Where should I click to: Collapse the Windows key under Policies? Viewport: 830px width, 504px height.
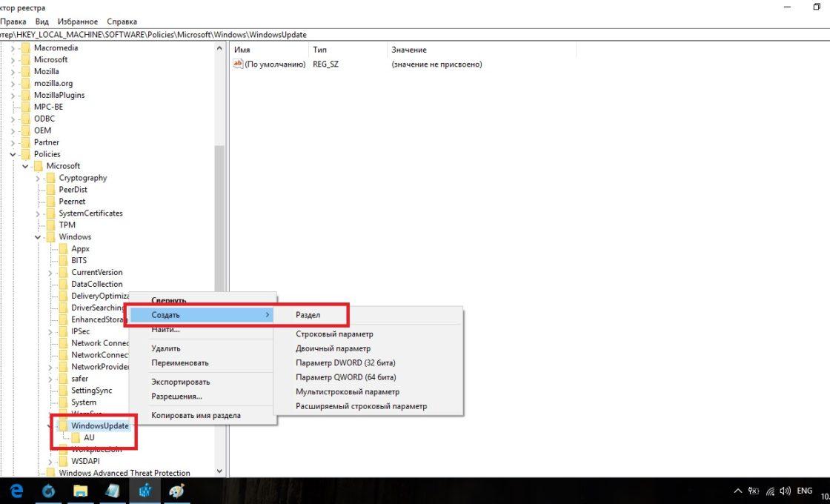click(38, 237)
